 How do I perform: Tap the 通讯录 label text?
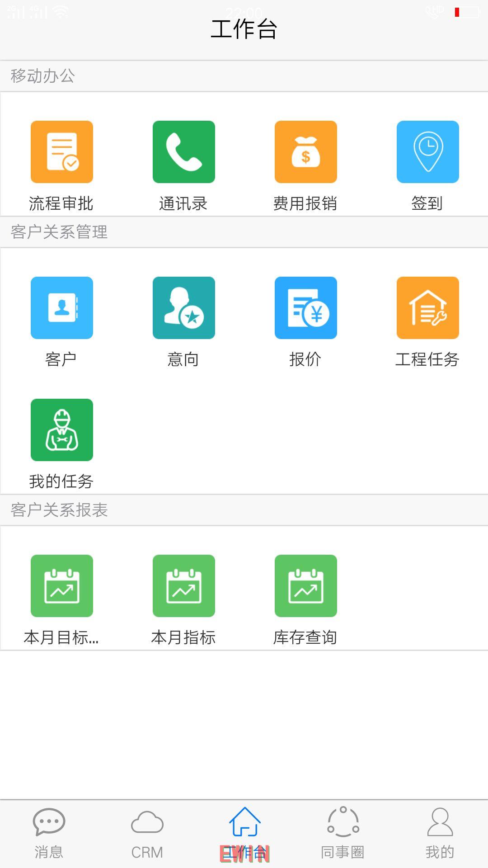(x=183, y=203)
